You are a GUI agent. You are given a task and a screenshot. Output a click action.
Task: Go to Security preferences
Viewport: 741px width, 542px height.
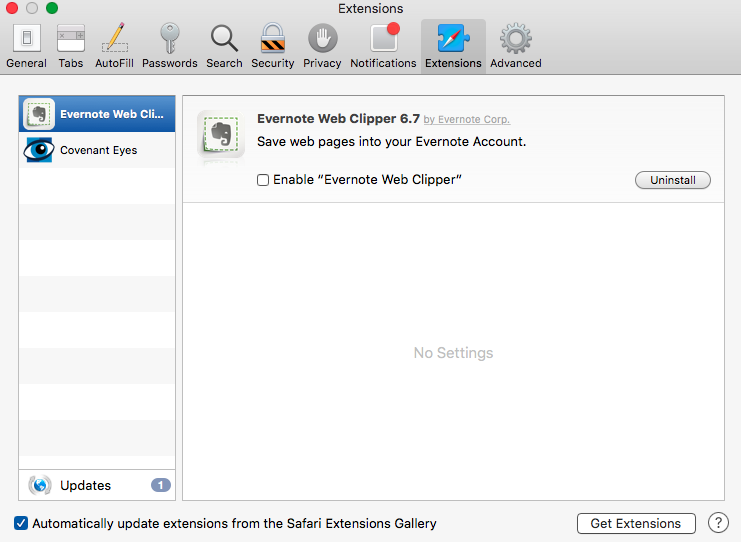(272, 46)
